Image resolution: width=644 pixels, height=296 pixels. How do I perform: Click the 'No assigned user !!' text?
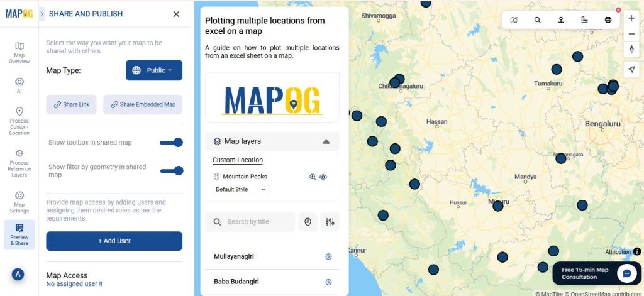point(74,283)
